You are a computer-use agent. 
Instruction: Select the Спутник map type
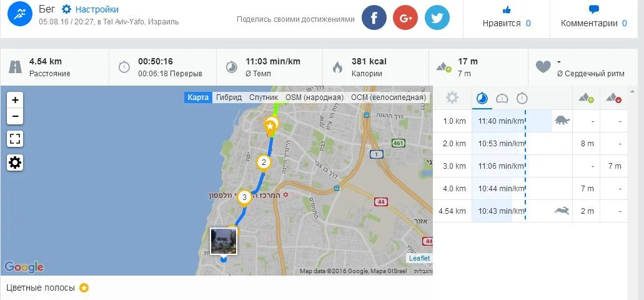click(x=264, y=97)
